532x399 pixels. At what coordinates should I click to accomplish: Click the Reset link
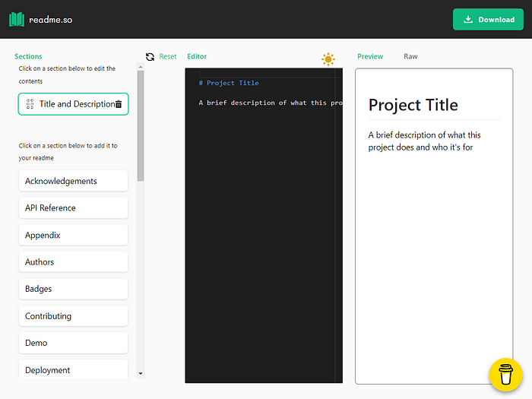(x=168, y=56)
